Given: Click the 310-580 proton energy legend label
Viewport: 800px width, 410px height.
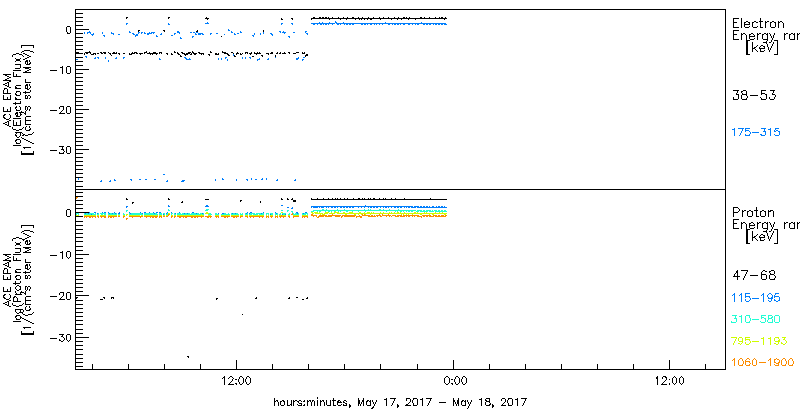Looking at the screenshot, I should (x=756, y=320).
